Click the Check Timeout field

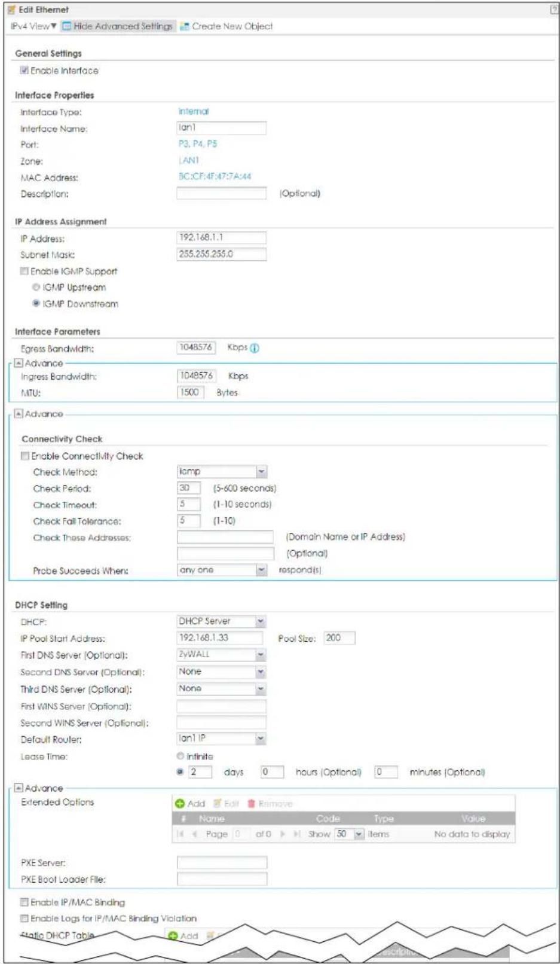pyautogui.click(x=189, y=504)
